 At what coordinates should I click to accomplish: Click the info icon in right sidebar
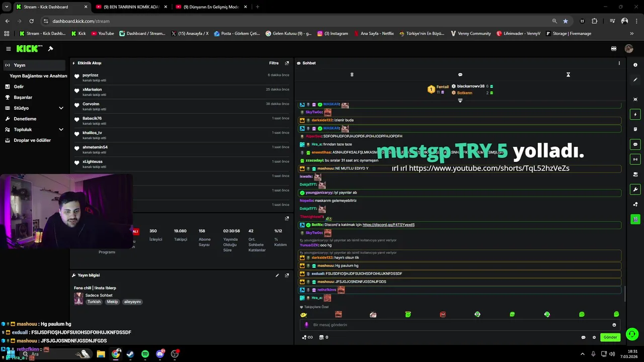coord(635,65)
